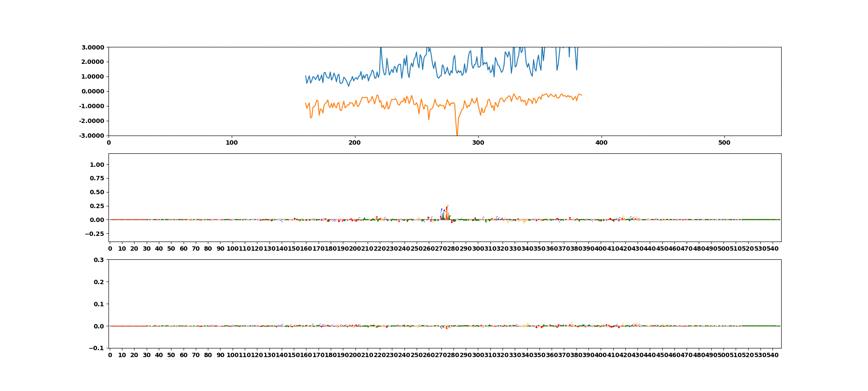This screenshot has height=391, width=868.
Task: Click the 0.2 y-axis label in bottom plot
Action: (x=99, y=282)
